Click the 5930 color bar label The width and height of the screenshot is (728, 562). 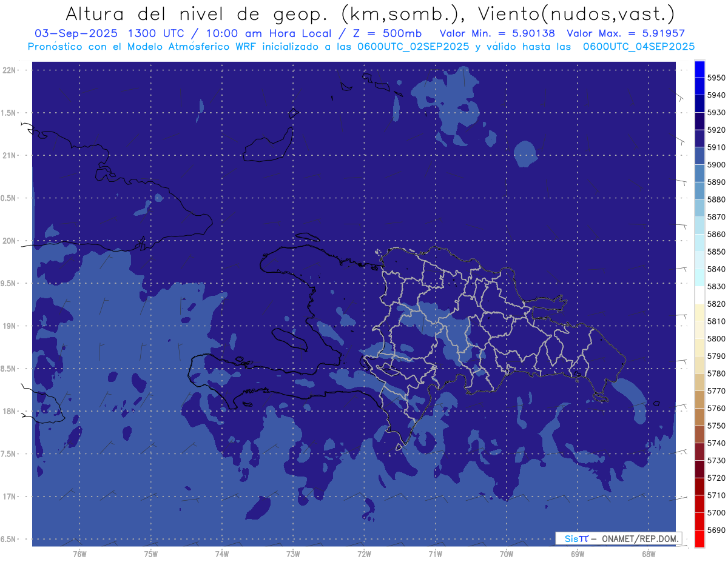coord(716,112)
